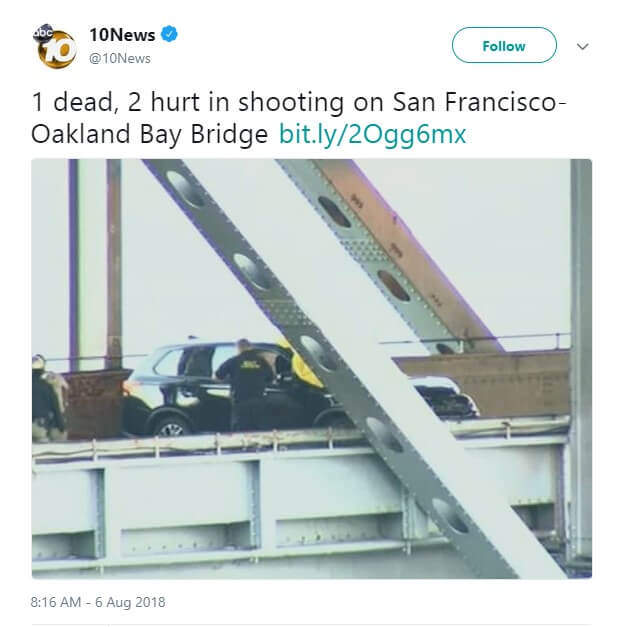Viewport: 624px width, 627px height.
Task: Open the bit.ly/2Ogg6mx link
Action: point(372,134)
